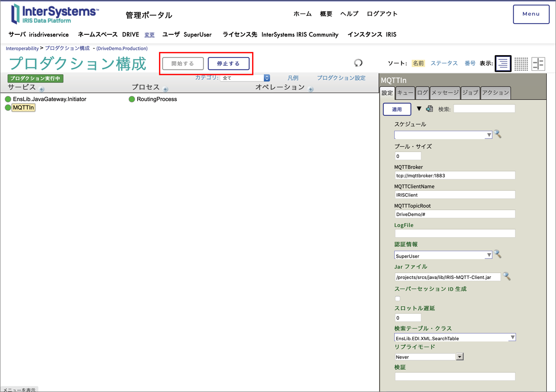
Task: Open the プロダクション構成 breadcrumb link
Action: click(67, 48)
